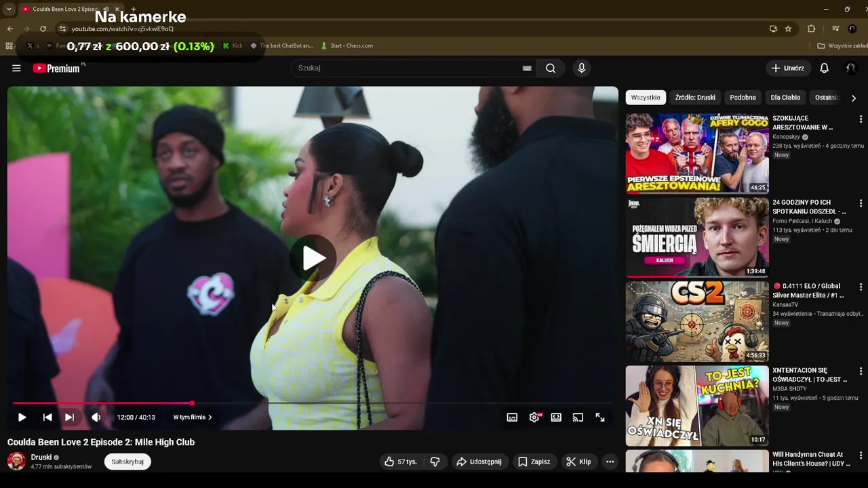This screenshot has width=868, height=488.
Task: Click the red progress bar scrubber handle
Action: (x=192, y=403)
